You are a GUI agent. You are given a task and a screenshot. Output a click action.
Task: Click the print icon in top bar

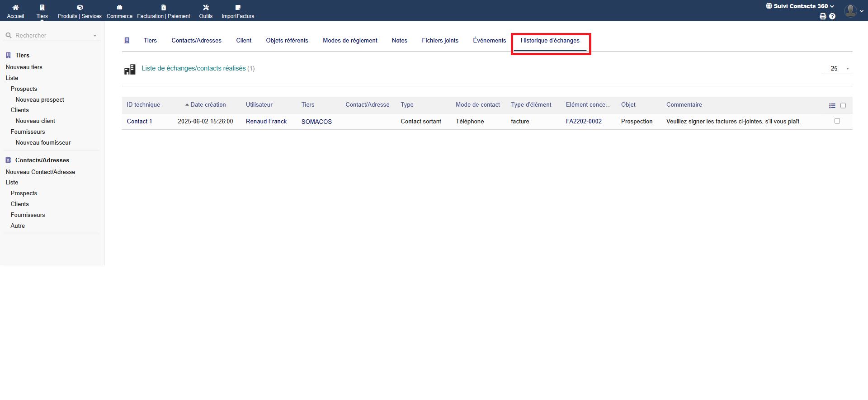[823, 16]
